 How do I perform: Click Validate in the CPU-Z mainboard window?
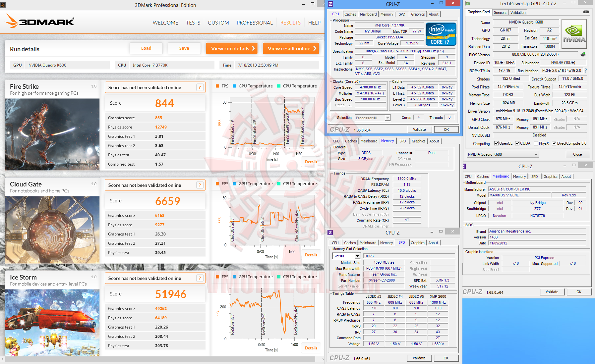552,292
